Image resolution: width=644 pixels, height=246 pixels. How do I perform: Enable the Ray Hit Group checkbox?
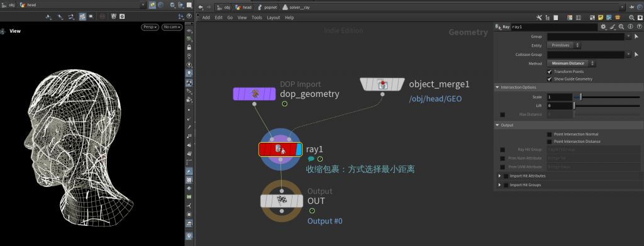pos(502,150)
